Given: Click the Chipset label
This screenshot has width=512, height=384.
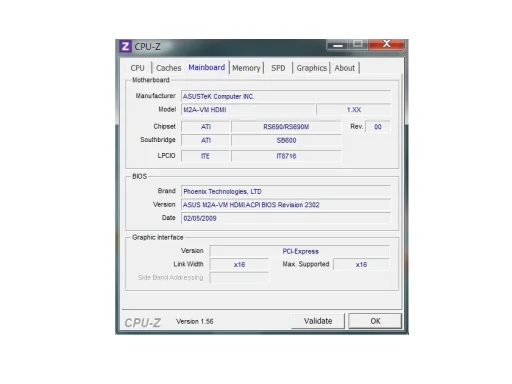Looking at the screenshot, I should (x=164, y=126).
